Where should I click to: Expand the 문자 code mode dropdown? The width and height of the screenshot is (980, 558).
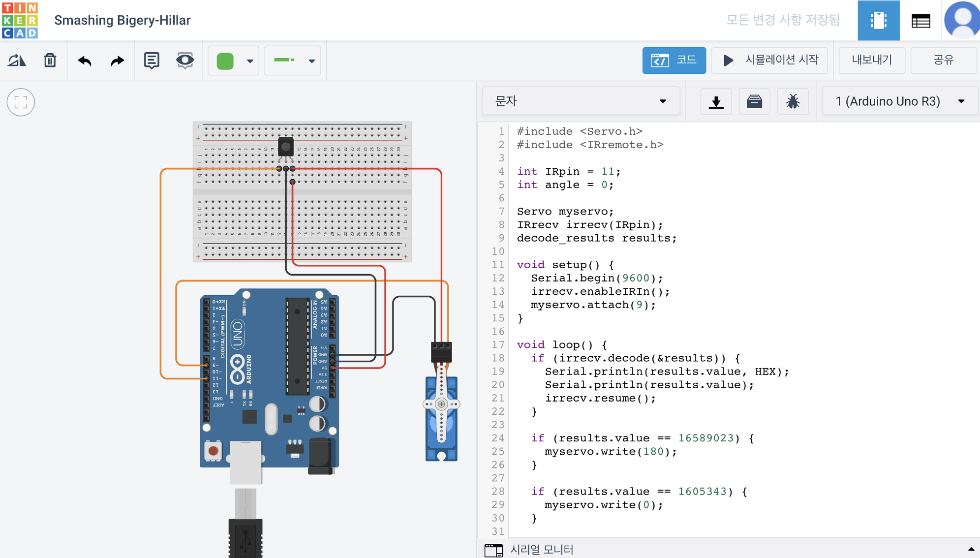pos(581,101)
